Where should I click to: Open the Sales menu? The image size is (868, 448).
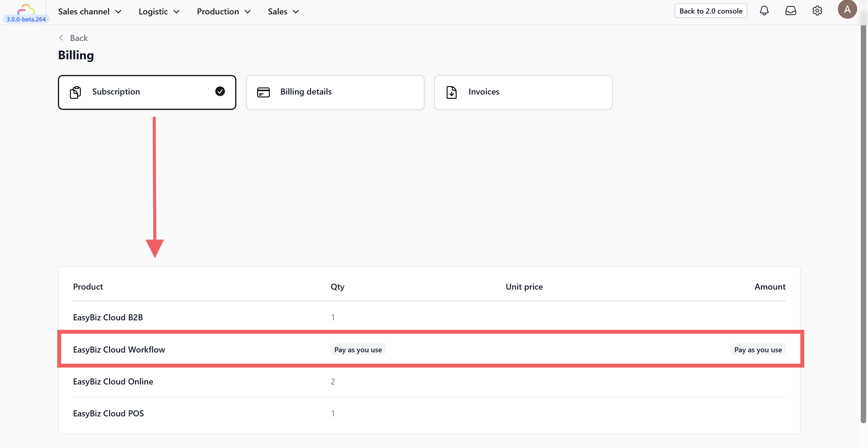[283, 11]
